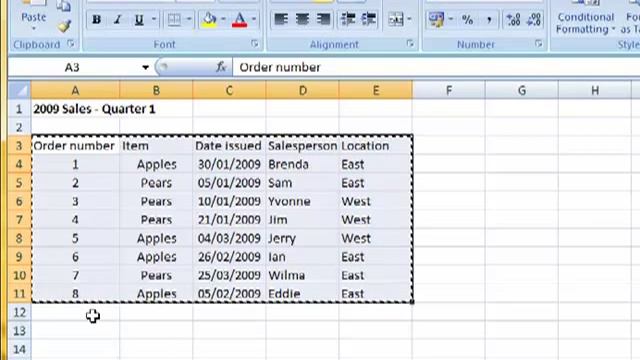Select cell with 'Sam'
This screenshot has height=360, width=640.
point(302,183)
